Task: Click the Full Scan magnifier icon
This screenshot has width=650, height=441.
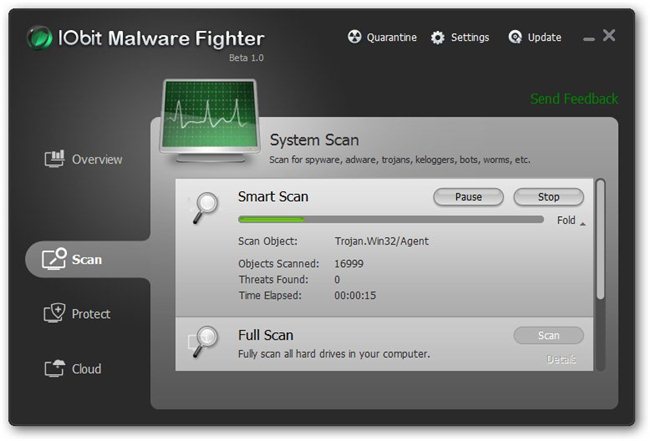Action: click(x=205, y=342)
